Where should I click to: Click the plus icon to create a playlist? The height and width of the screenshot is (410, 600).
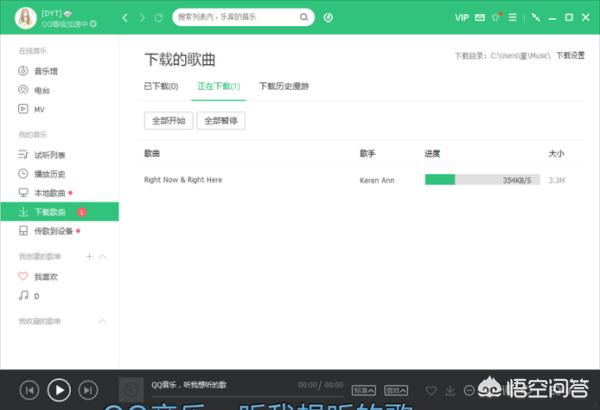(89, 257)
